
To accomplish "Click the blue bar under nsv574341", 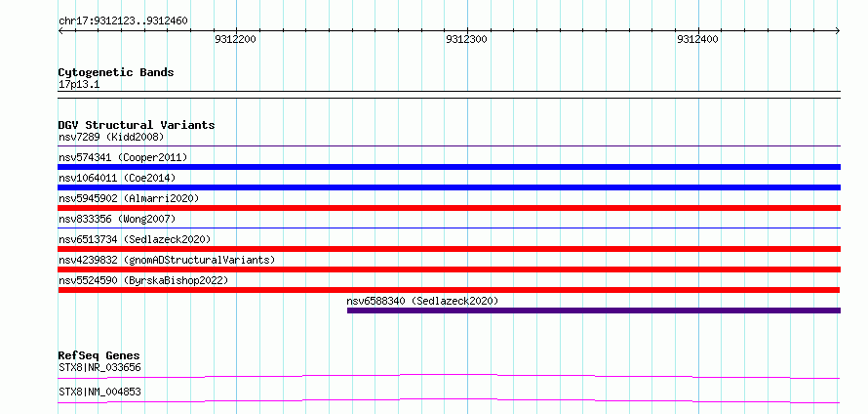I will (x=450, y=167).
